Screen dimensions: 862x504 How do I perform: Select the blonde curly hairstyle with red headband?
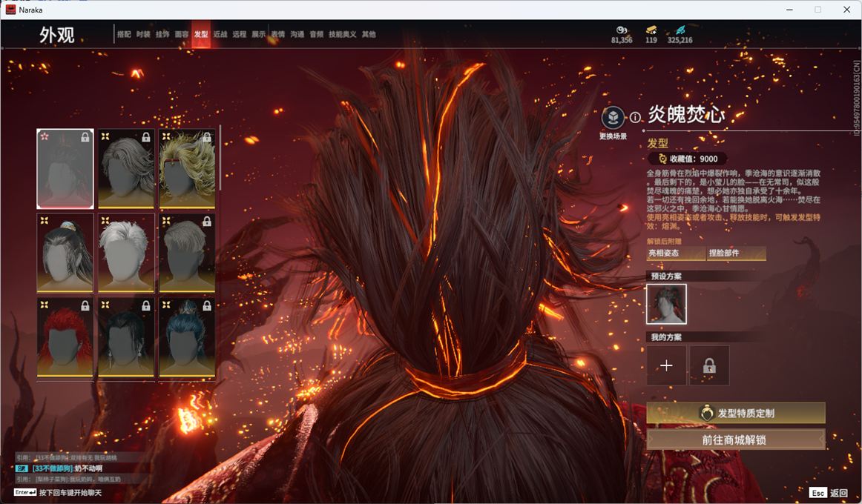(187, 169)
